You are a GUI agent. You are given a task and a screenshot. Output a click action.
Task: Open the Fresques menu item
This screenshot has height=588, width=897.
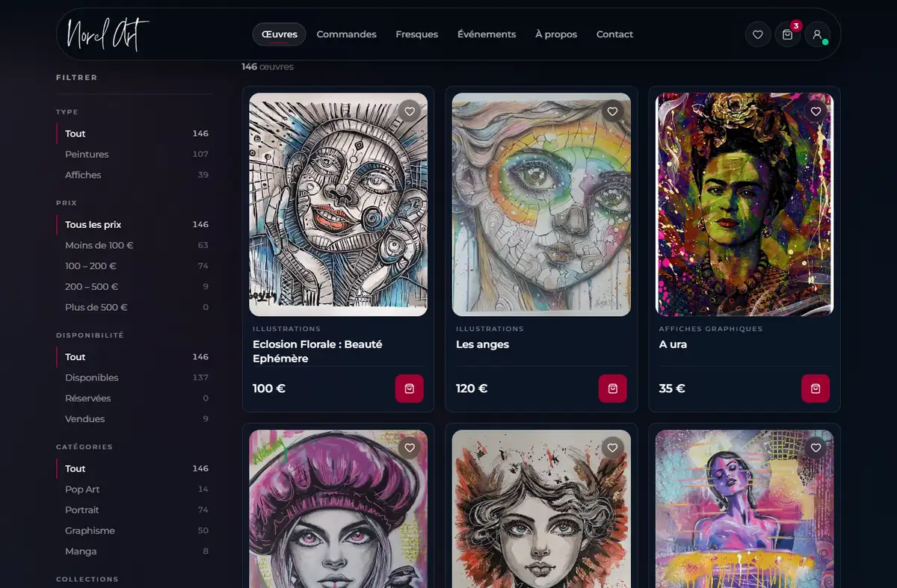pyautogui.click(x=416, y=34)
